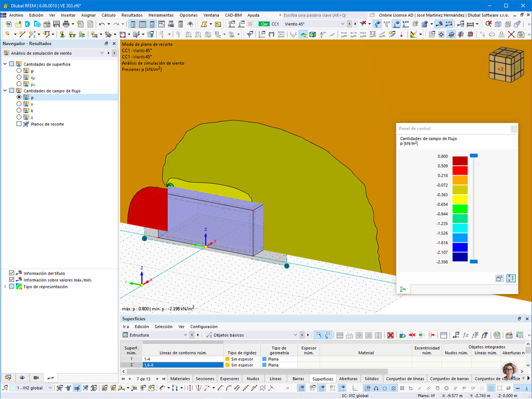Click the Edición menu in Superficies panel
532x399 pixels.
(x=142, y=326)
